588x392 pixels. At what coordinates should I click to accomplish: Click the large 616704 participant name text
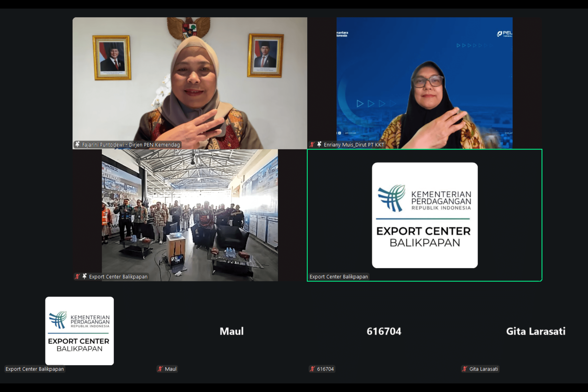pyautogui.click(x=384, y=331)
